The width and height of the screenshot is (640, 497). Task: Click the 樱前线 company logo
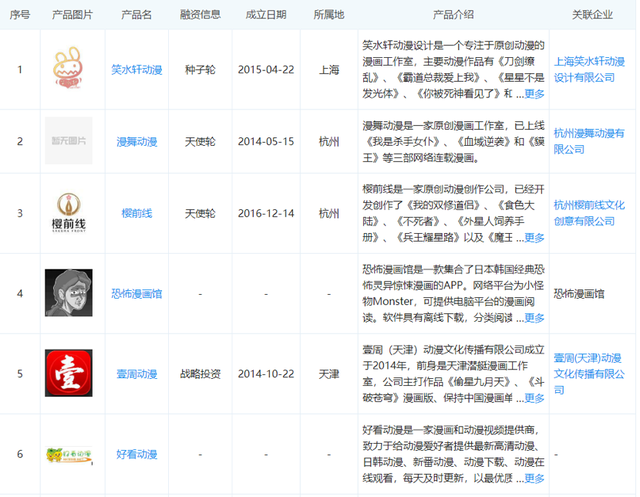[x=69, y=213]
